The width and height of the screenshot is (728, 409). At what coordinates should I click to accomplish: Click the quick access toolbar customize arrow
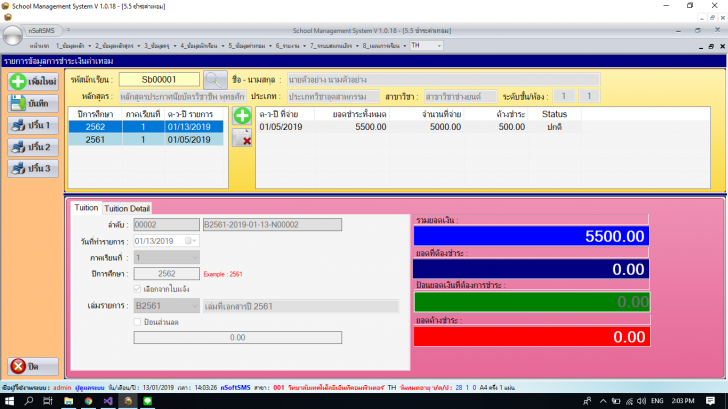tap(68, 30)
